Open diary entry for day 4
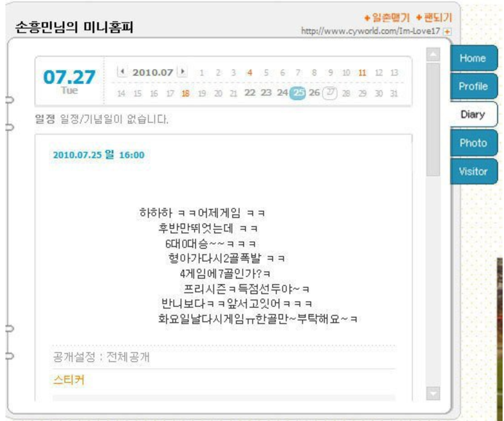Viewport: 504px width, 421px height. pyautogui.click(x=249, y=72)
